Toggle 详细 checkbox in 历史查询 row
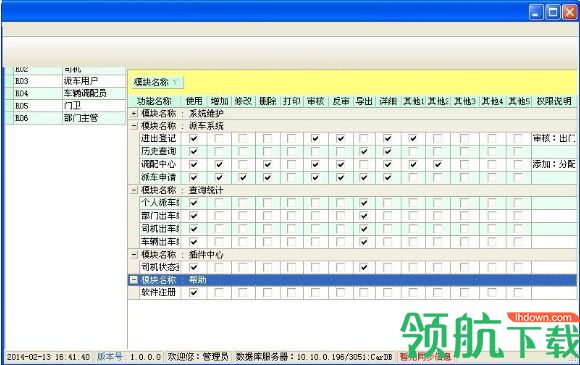This screenshot has width=580, height=365. coord(388,151)
